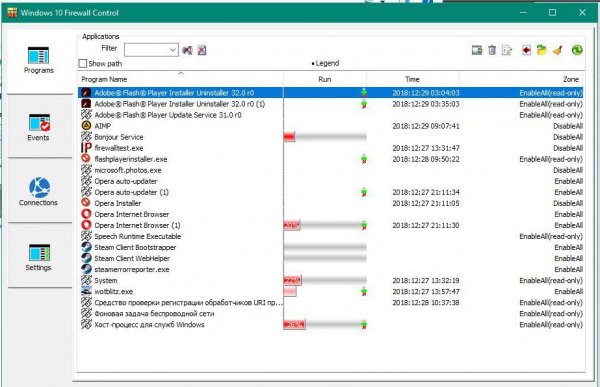The image size is (600, 387).
Task: Click the edit application document icon
Action: tap(507, 50)
